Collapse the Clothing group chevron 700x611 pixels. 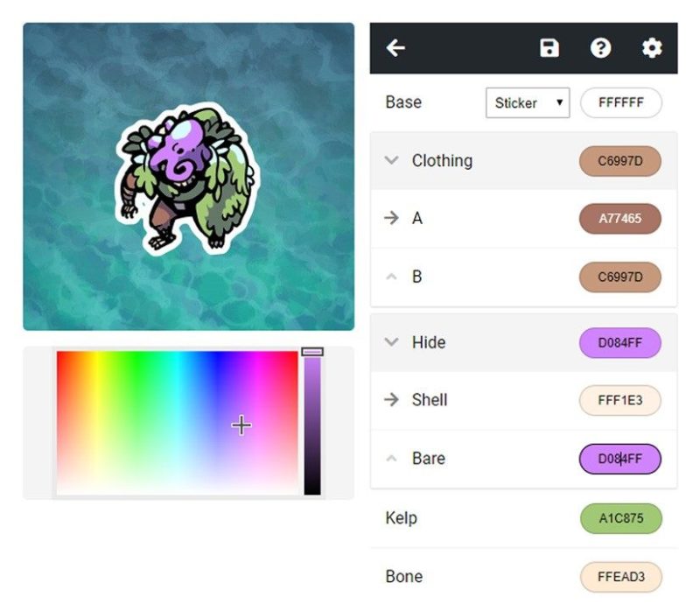tap(391, 160)
